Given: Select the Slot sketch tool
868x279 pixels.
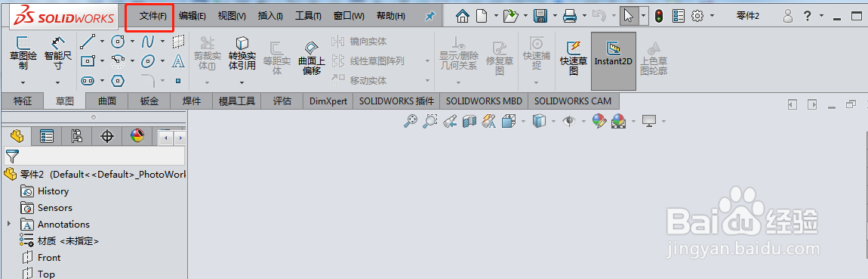Looking at the screenshot, I should 88,80.
